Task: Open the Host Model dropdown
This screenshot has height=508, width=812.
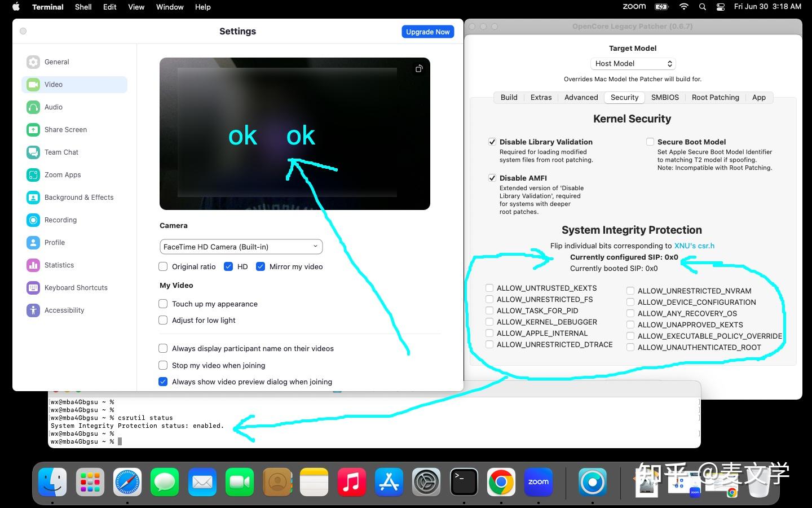Action: [633, 64]
